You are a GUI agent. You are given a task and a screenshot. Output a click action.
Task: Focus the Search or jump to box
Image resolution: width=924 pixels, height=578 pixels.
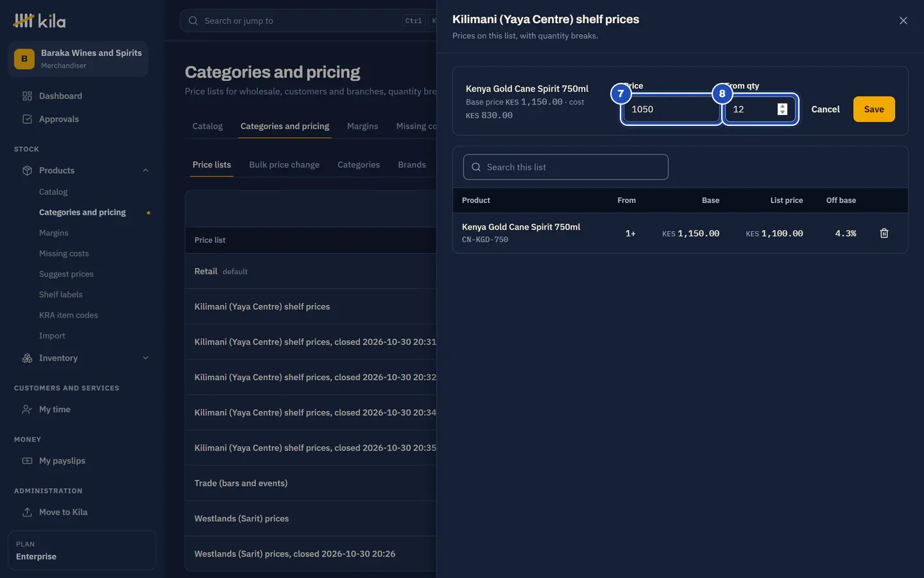308,21
